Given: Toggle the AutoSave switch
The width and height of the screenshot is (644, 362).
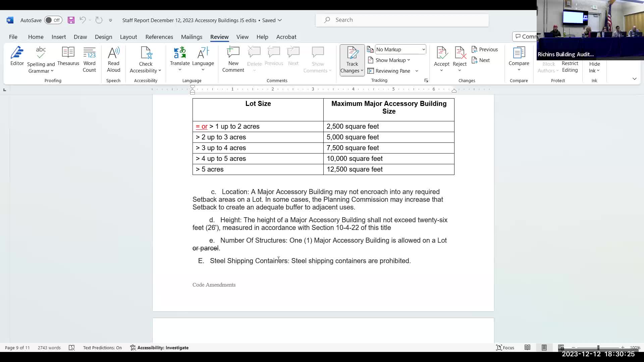Looking at the screenshot, I should pos(53,20).
